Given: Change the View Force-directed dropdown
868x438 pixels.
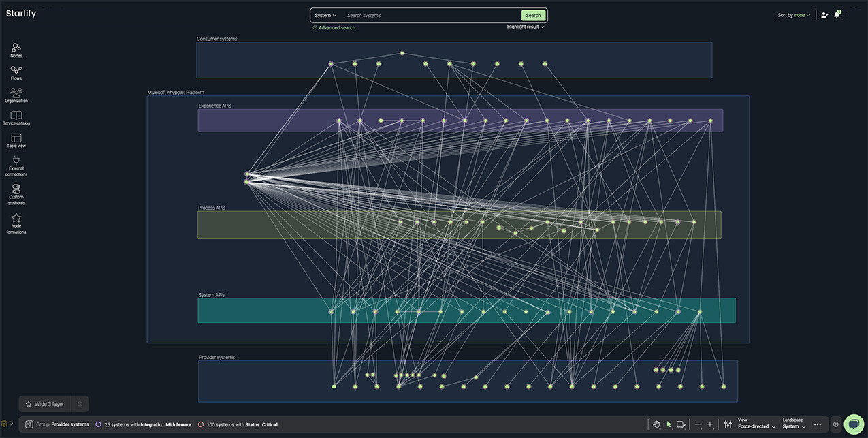Looking at the screenshot, I should (x=757, y=424).
